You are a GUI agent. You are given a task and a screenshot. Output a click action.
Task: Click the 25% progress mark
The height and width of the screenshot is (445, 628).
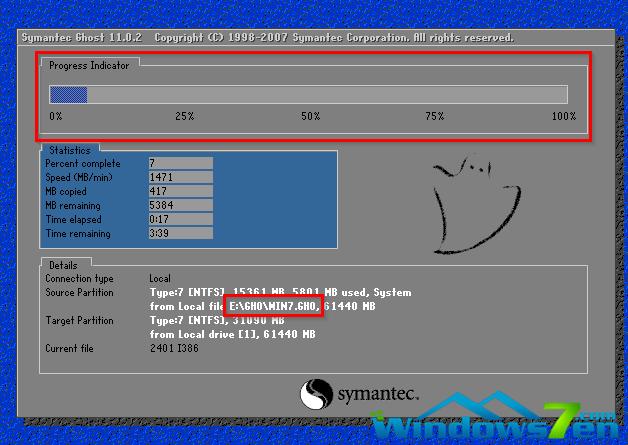[x=185, y=116]
